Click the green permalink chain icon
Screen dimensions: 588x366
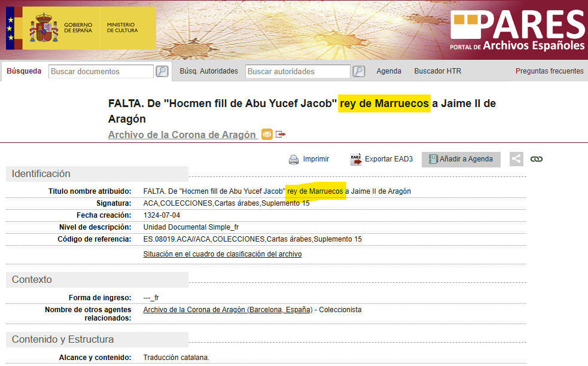[x=536, y=159]
